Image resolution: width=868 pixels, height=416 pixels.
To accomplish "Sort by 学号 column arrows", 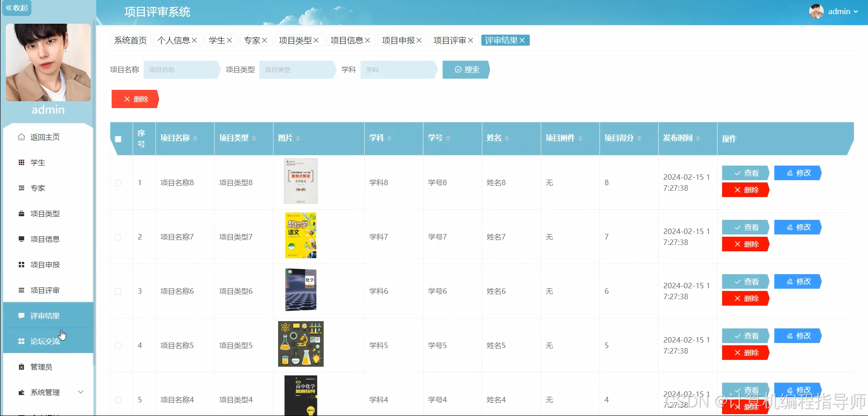I will click(448, 138).
